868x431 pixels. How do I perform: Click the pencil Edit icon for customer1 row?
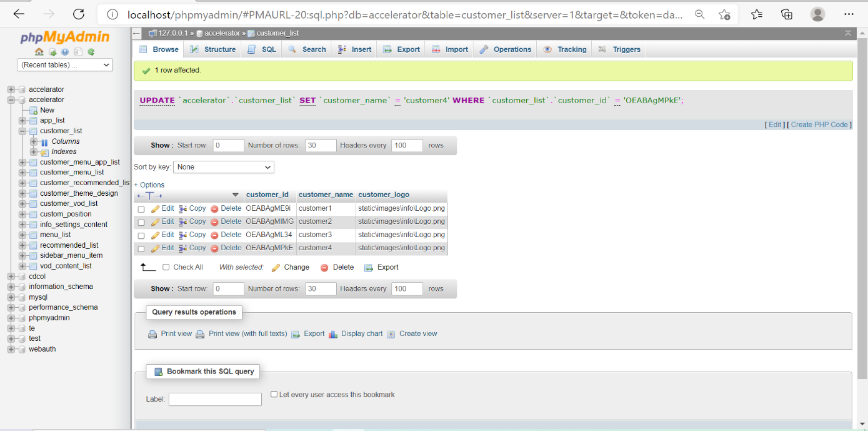(x=156, y=209)
